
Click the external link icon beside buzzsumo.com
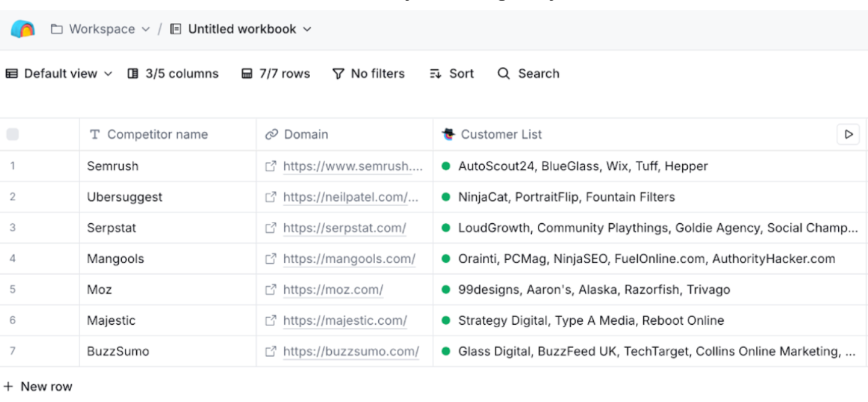pyautogui.click(x=271, y=351)
